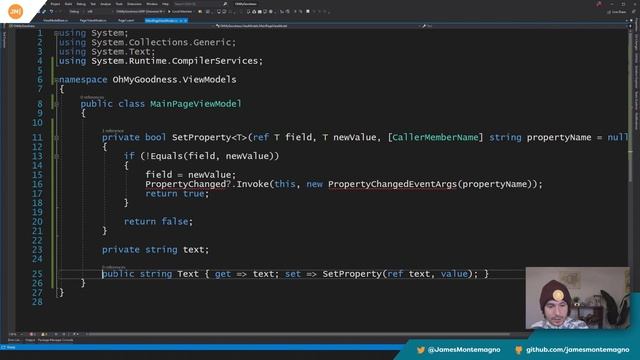The height and width of the screenshot is (360, 640).
Task: Click the yellow warning indicator below editor
Action: point(44,334)
